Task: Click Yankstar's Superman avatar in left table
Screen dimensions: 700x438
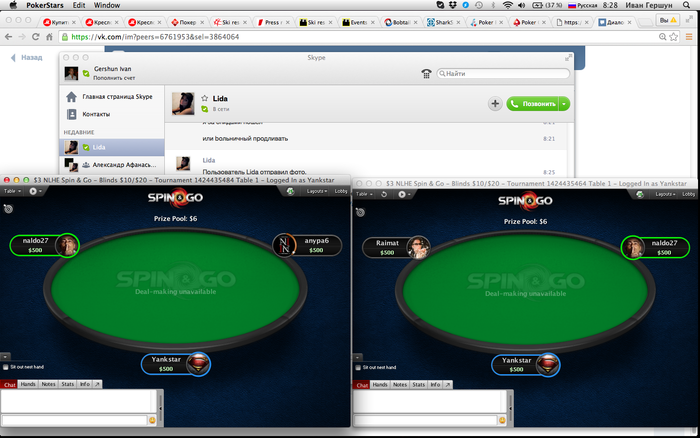Action: click(198, 364)
